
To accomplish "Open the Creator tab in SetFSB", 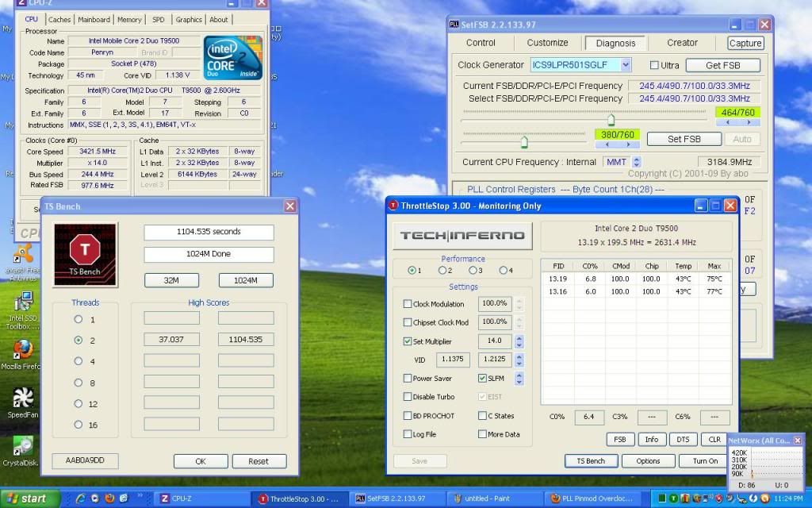I will [682, 43].
